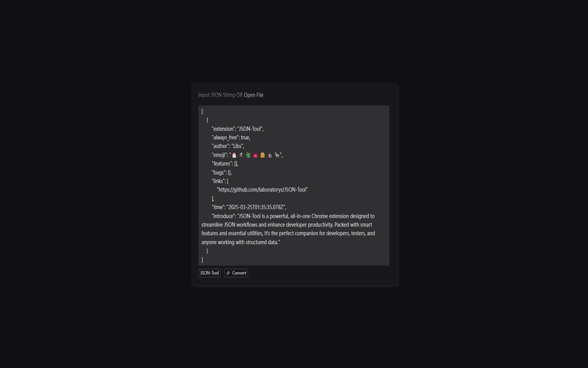Click the "features": [] line
Screen dimensions: 588x368
(225, 164)
